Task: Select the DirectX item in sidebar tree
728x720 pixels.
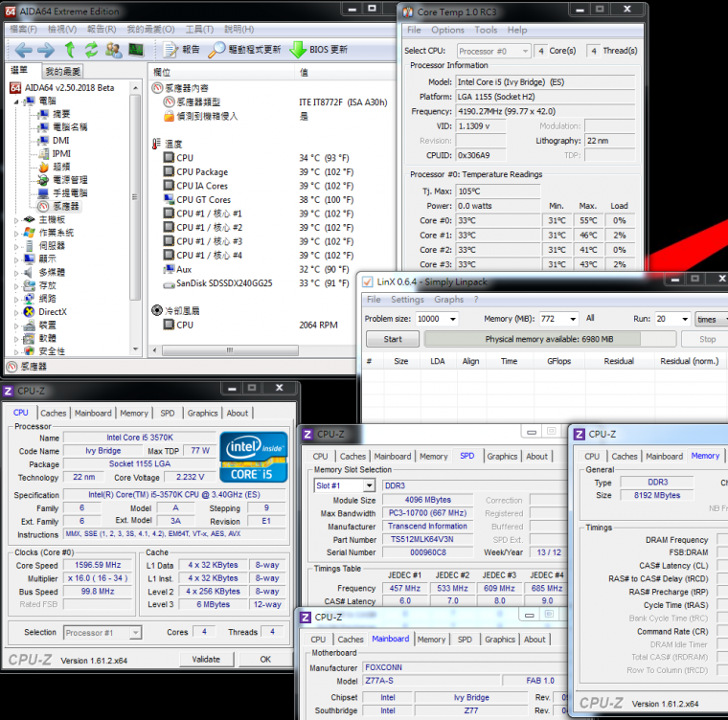Action: pos(52,312)
